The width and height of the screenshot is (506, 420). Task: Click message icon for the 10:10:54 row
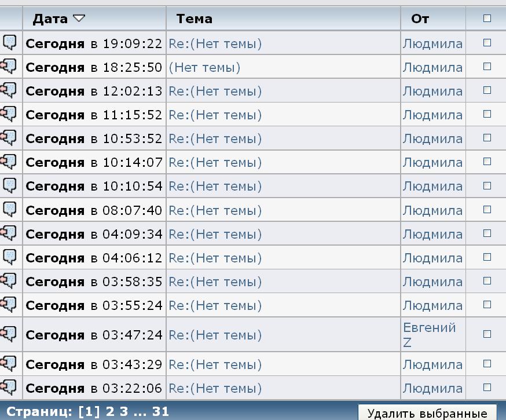point(10,185)
